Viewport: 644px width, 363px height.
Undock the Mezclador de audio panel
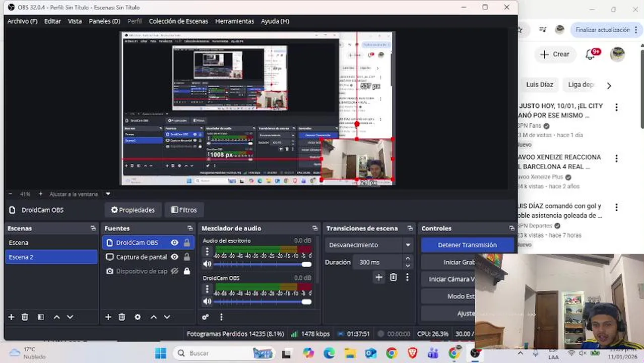[315, 228]
